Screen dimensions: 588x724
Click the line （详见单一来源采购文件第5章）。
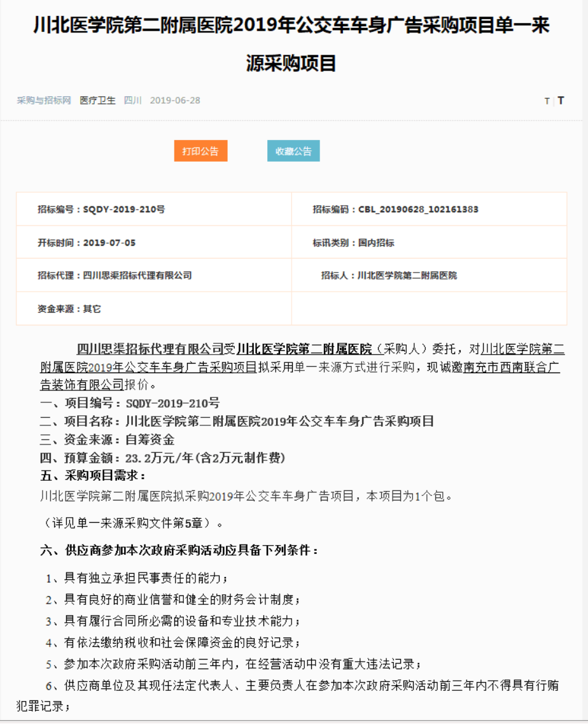click(x=132, y=523)
